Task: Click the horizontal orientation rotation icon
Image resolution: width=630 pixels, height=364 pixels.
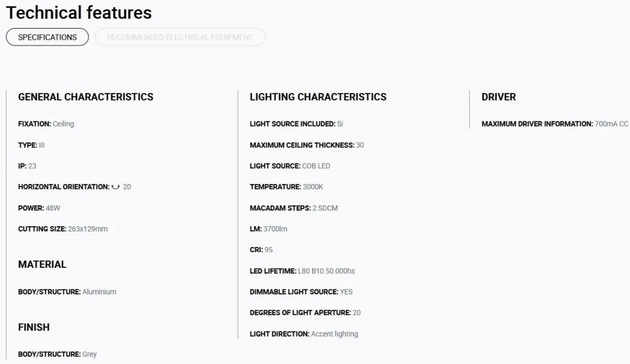Action: [x=116, y=187]
